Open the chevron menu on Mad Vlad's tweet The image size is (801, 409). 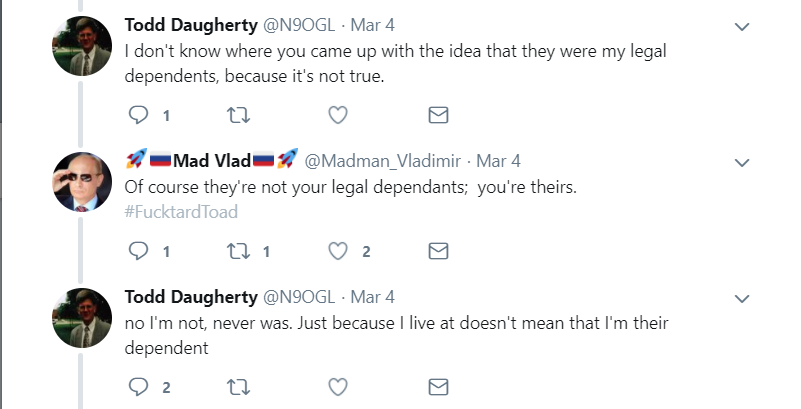tap(742, 161)
